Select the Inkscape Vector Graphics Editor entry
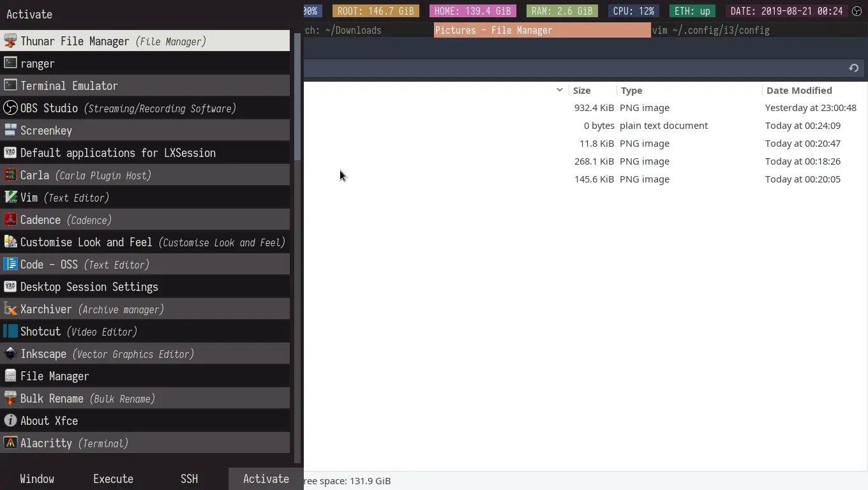The height and width of the screenshot is (490, 868). point(145,353)
